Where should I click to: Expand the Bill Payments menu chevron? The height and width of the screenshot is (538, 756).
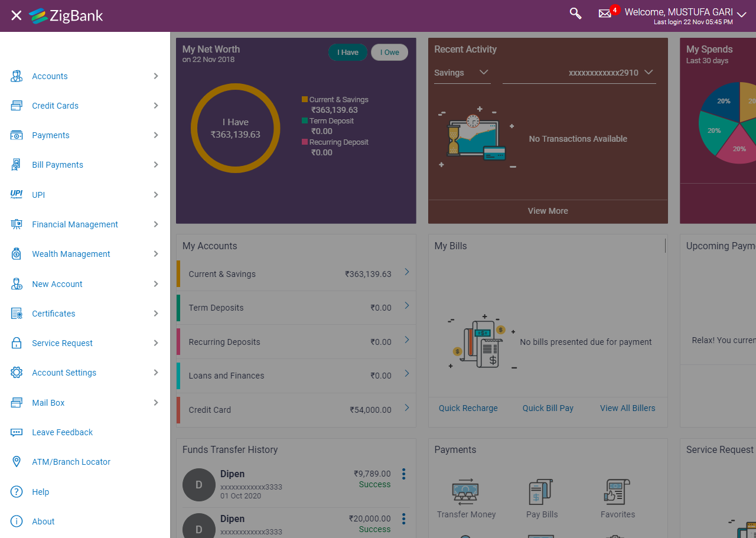coord(156,165)
